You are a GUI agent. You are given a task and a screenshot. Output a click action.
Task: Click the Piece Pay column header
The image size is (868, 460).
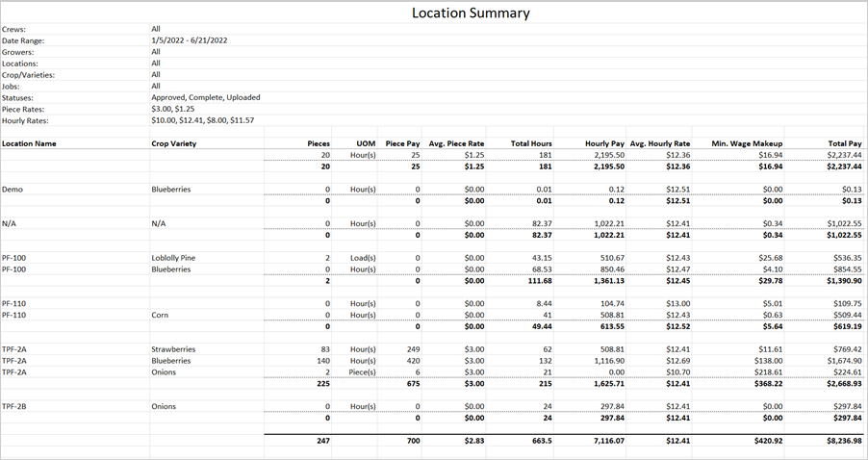[402, 143]
